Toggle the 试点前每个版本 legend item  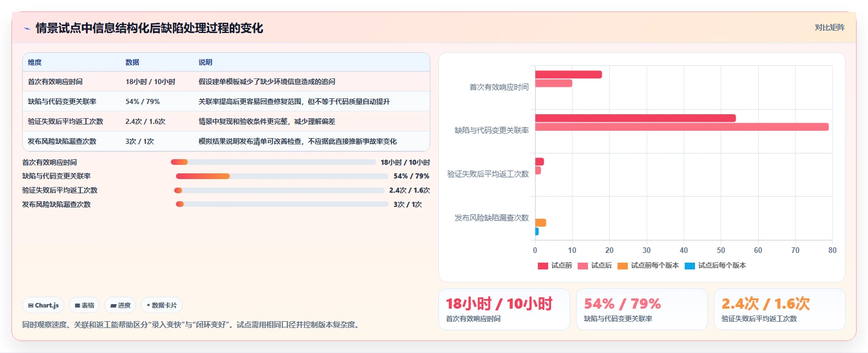648,265
